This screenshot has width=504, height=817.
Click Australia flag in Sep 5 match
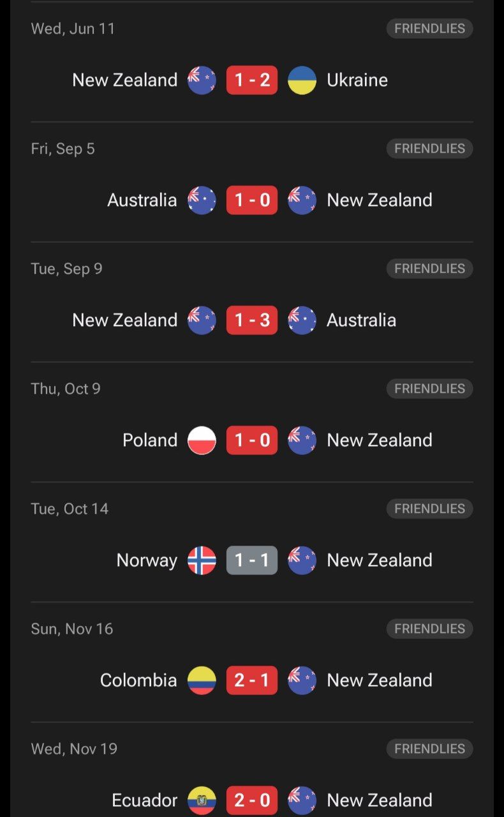[202, 200]
